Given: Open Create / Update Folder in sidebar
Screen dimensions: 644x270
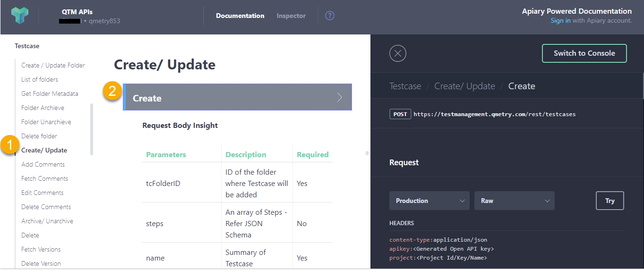Looking at the screenshot, I should tap(53, 65).
